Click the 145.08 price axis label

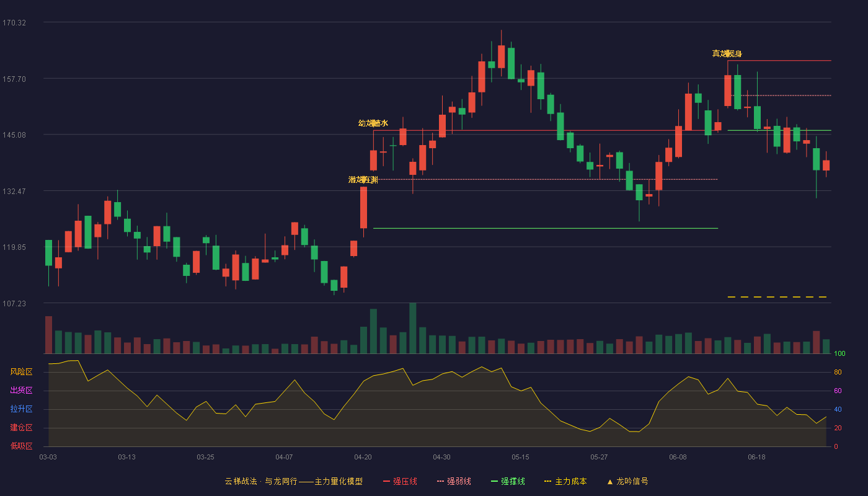click(x=14, y=135)
